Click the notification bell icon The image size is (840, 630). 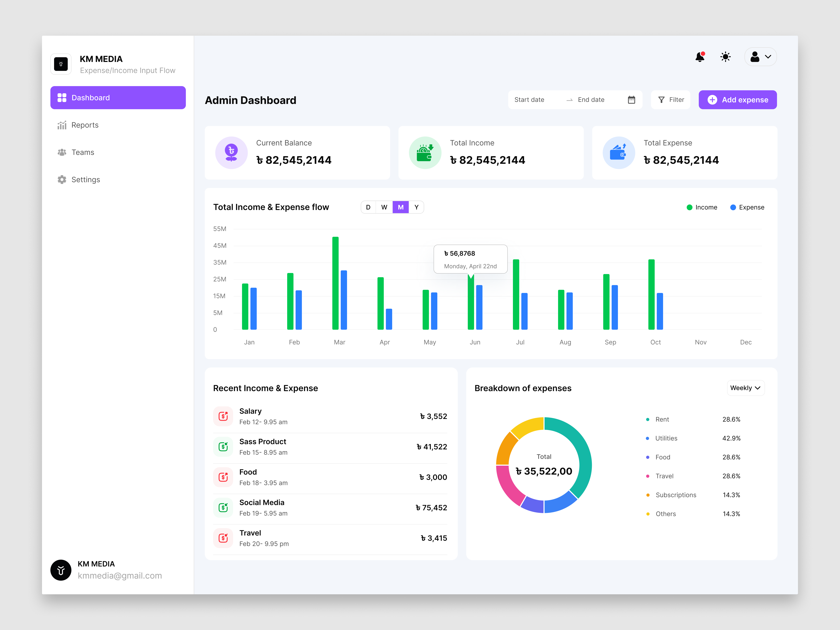click(699, 57)
